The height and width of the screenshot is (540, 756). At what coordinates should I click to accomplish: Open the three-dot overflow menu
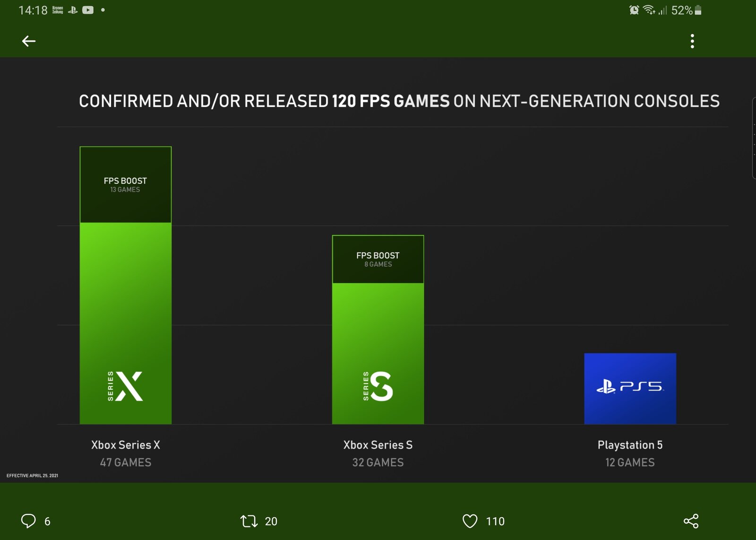pos(692,41)
